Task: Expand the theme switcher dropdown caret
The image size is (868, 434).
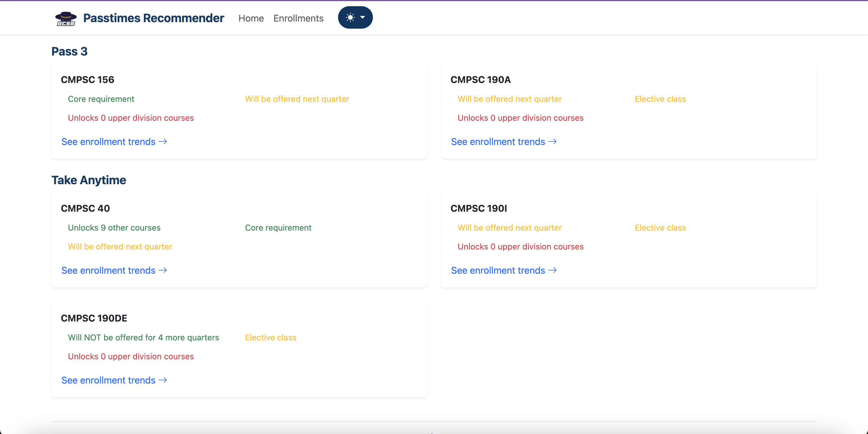Action: [363, 17]
